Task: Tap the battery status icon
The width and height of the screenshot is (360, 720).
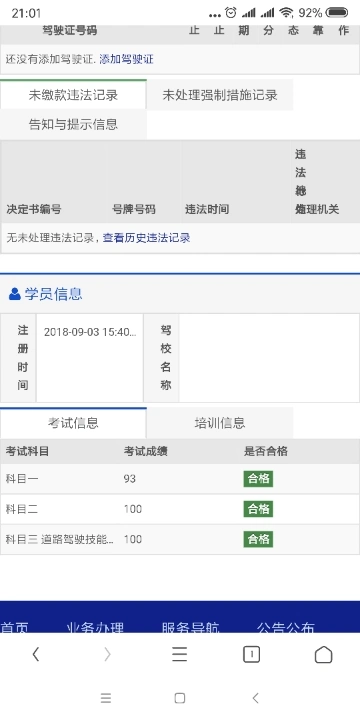Action: coord(337,13)
